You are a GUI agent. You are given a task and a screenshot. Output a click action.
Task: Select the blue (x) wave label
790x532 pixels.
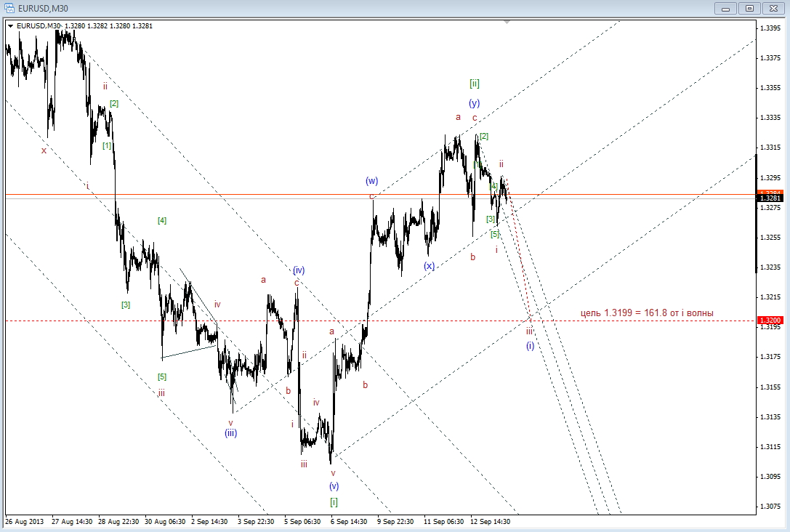tap(429, 266)
